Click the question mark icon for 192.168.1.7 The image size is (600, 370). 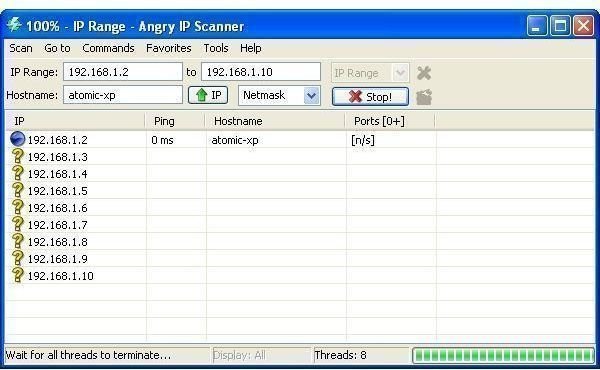17,224
